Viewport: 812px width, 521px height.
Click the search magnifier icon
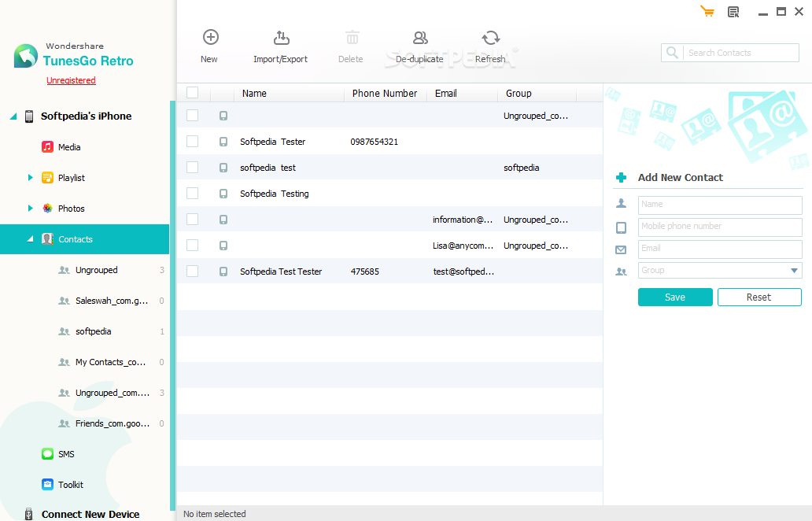tap(672, 53)
